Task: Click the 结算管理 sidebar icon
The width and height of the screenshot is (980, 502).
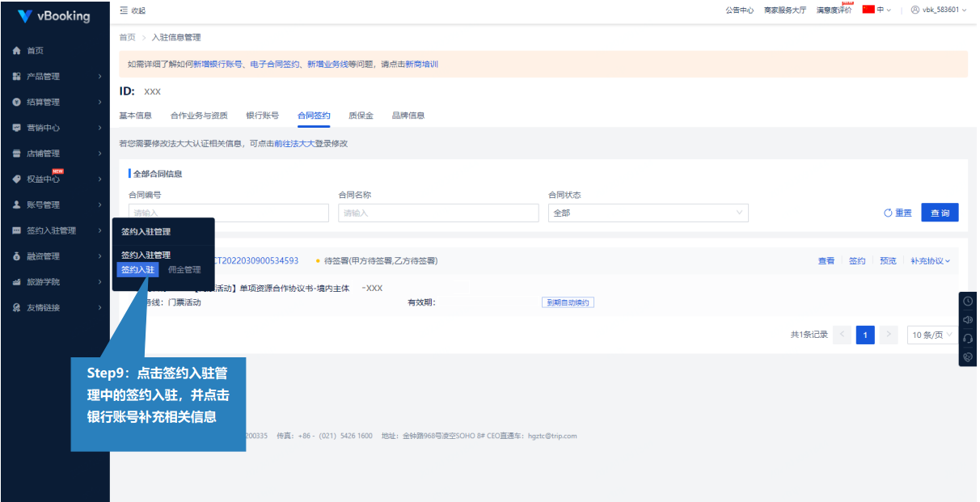Action: coord(17,103)
